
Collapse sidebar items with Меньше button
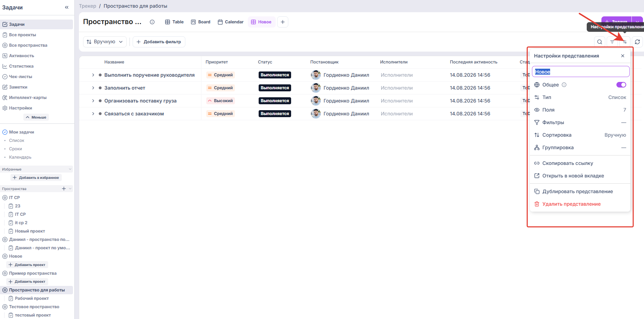pos(36,117)
